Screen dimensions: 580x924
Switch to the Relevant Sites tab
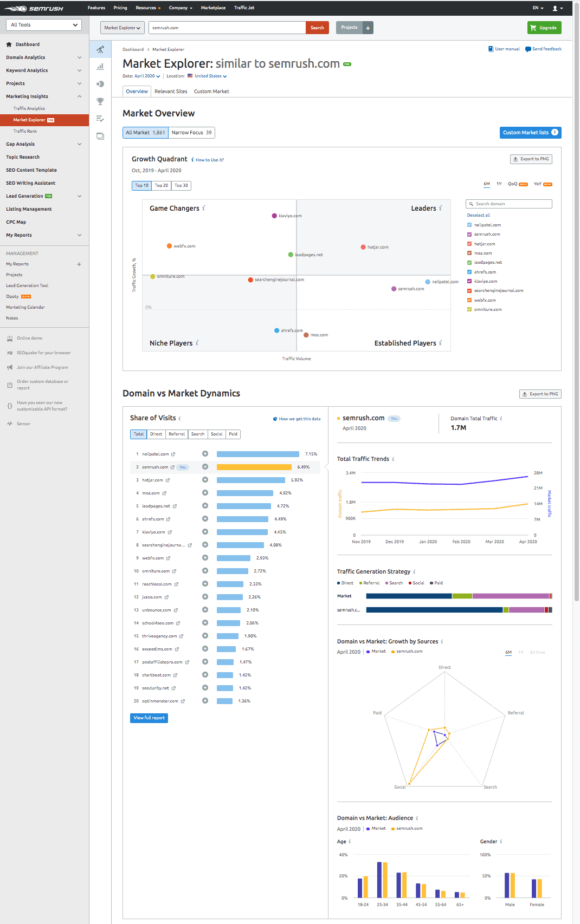point(171,92)
